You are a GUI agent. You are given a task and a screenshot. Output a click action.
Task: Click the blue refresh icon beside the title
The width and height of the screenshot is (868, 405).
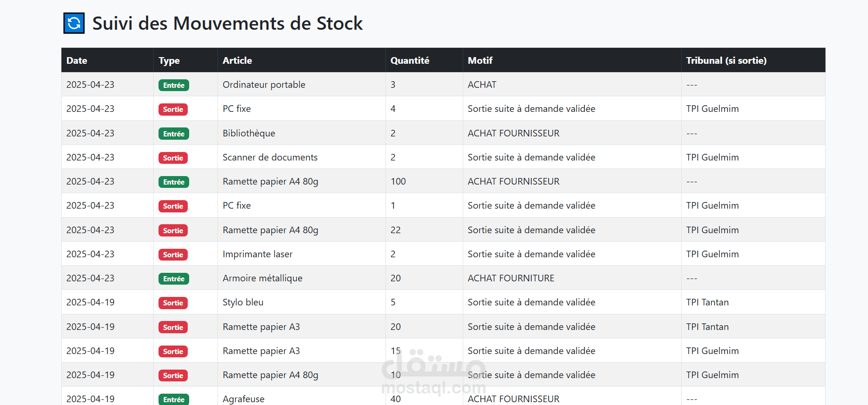click(x=74, y=23)
